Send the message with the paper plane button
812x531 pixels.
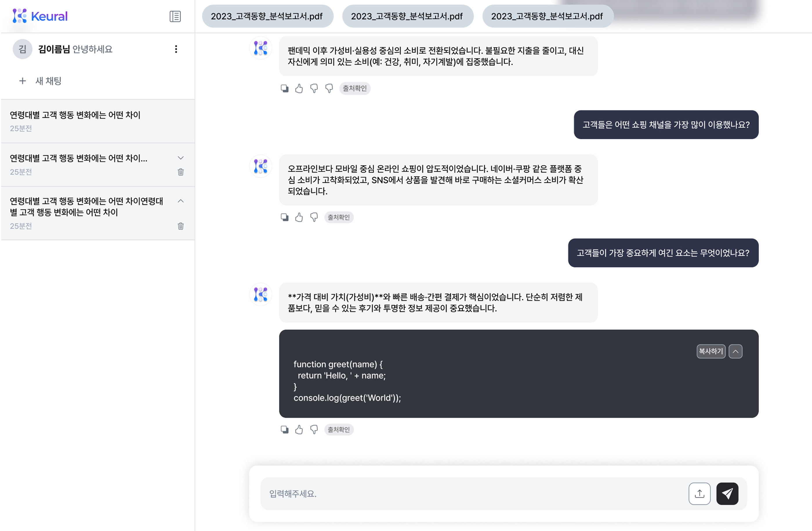pyautogui.click(x=727, y=494)
